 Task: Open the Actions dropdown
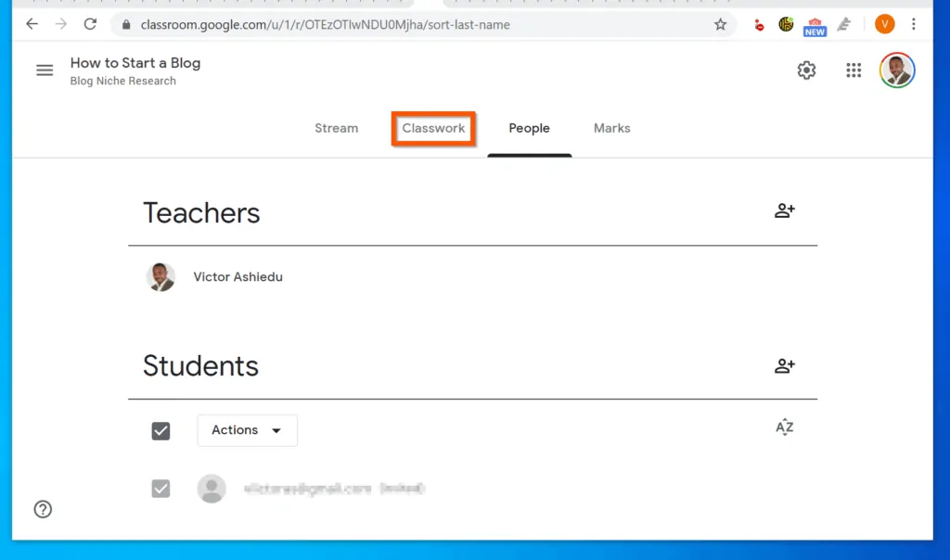coord(247,430)
